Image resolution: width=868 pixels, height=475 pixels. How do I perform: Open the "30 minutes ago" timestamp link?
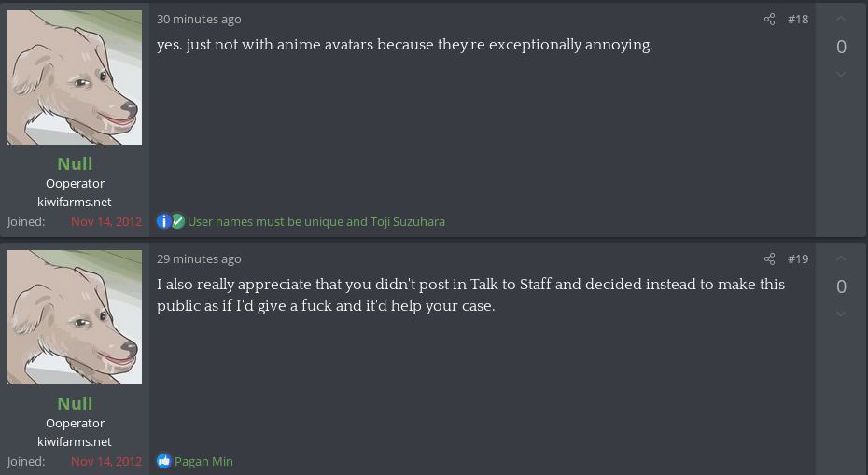199,20
